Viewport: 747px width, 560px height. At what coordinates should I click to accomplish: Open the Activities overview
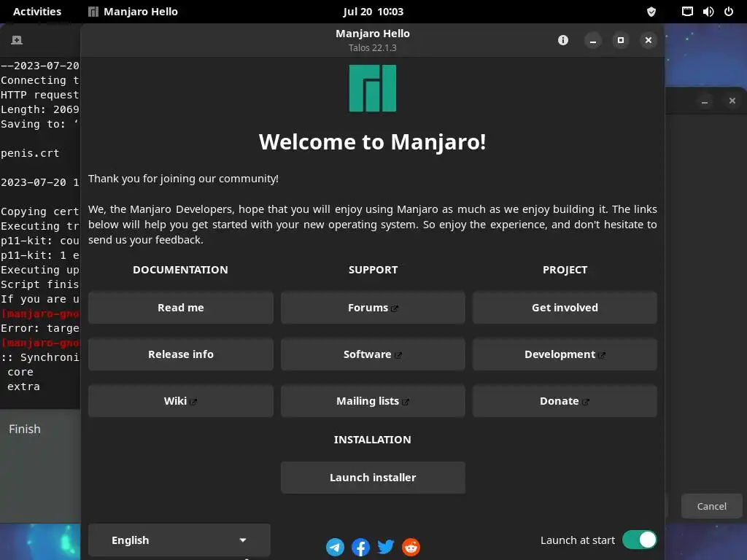tap(37, 12)
